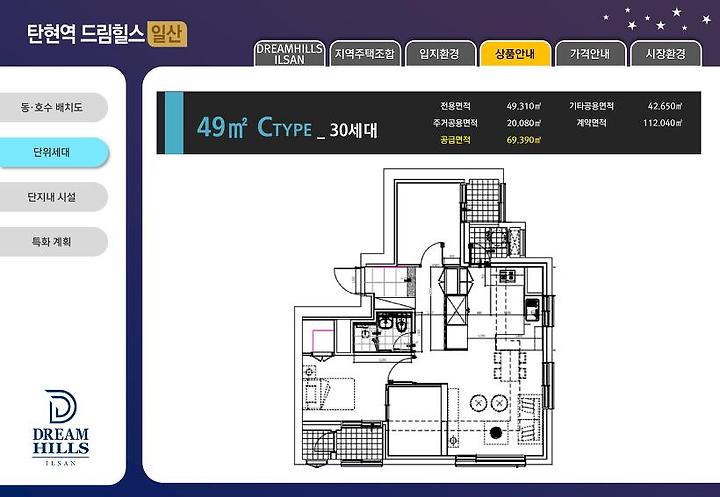Open the 시장환경 tab

click(666, 54)
